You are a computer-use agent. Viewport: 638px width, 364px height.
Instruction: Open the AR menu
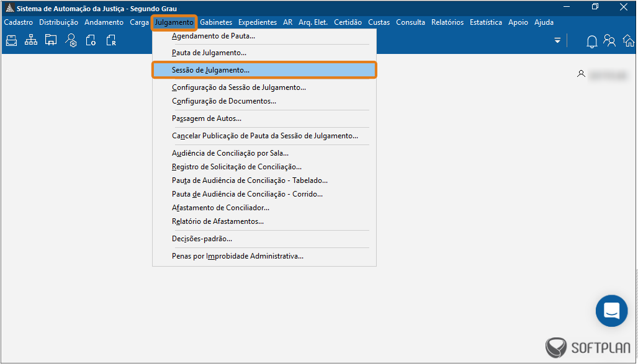[288, 22]
